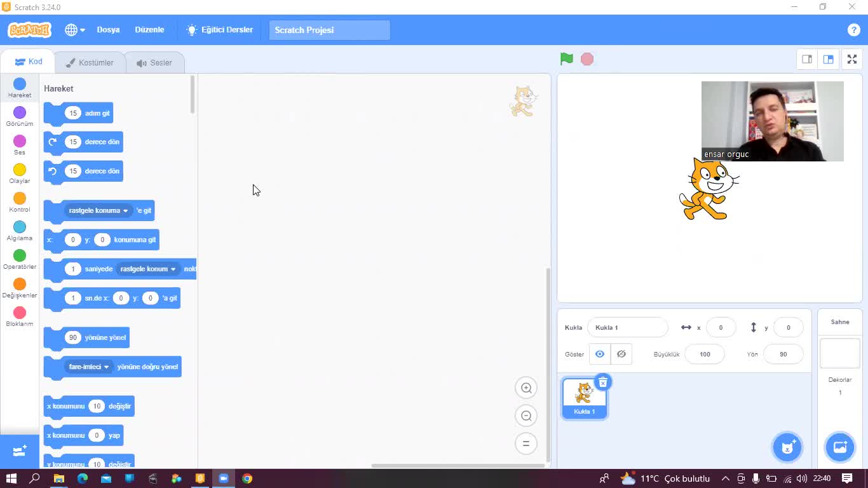This screenshot has width=868, height=488.
Task: Open File Explorer from taskbar
Action: point(59,478)
